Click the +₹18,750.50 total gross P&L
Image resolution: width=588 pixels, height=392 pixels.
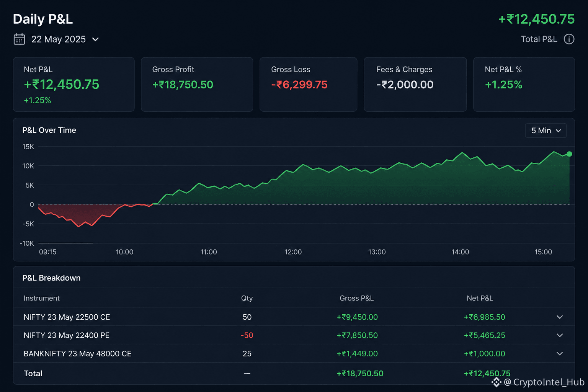coord(360,374)
